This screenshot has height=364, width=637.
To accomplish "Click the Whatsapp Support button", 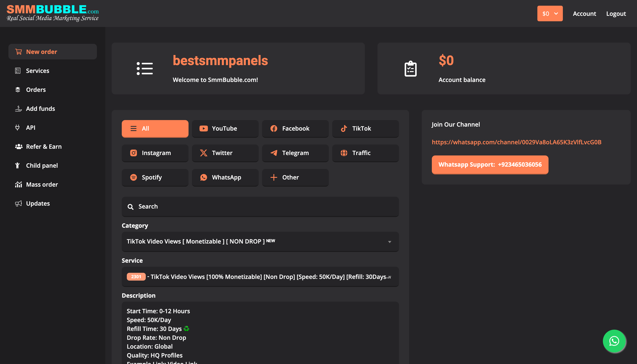I will [490, 165].
